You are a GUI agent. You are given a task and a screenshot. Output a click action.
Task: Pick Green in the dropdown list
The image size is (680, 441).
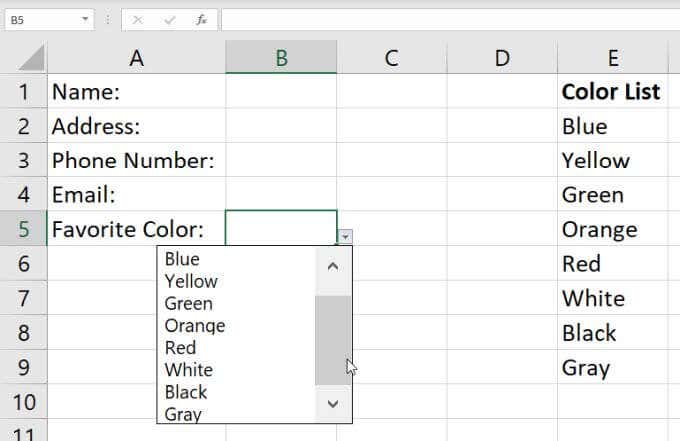(189, 303)
